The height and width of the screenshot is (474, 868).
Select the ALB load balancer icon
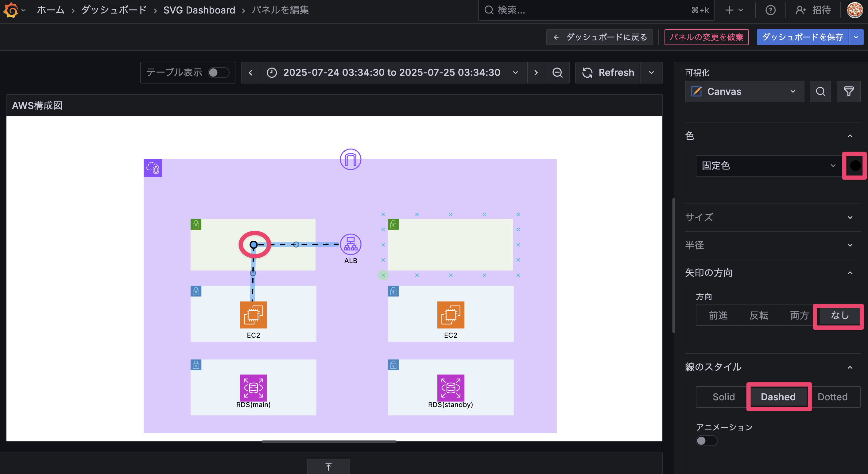pyautogui.click(x=351, y=244)
